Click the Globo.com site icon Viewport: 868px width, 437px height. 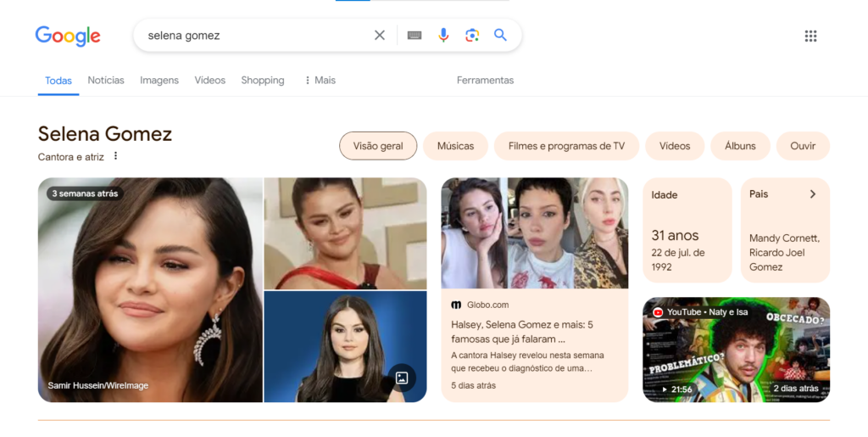click(x=456, y=305)
